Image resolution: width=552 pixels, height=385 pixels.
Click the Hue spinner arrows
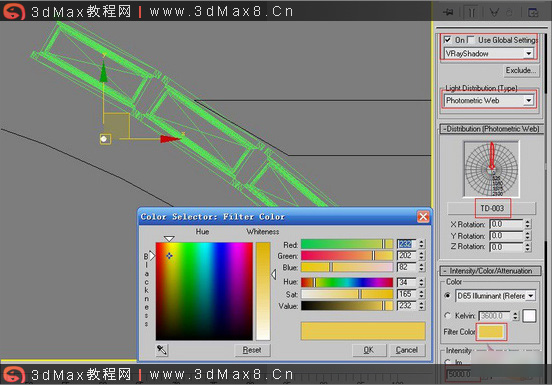coord(422,282)
